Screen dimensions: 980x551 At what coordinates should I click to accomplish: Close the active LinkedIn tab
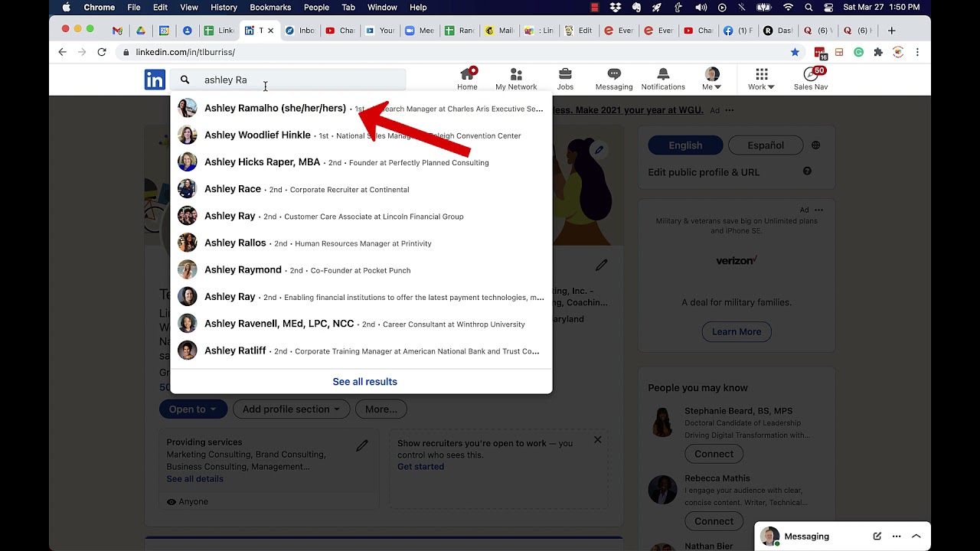click(x=270, y=31)
